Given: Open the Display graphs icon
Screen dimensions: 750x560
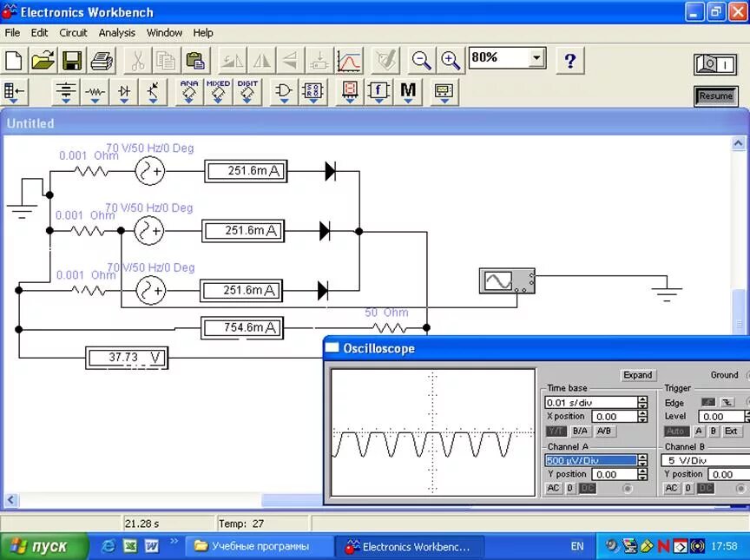Looking at the screenshot, I should coord(349,61).
